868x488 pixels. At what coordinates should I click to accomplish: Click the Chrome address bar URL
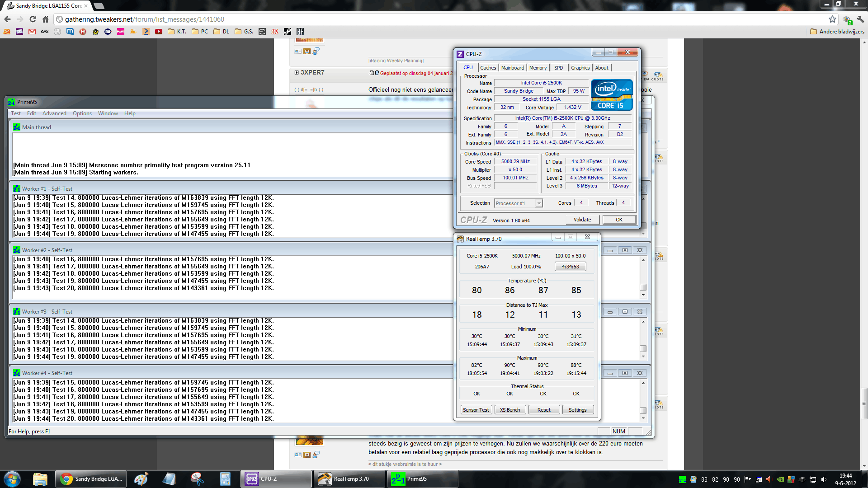[x=145, y=19]
